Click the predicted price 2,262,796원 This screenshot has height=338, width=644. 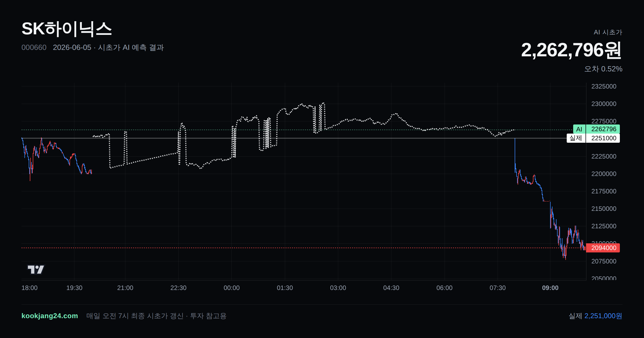click(571, 50)
